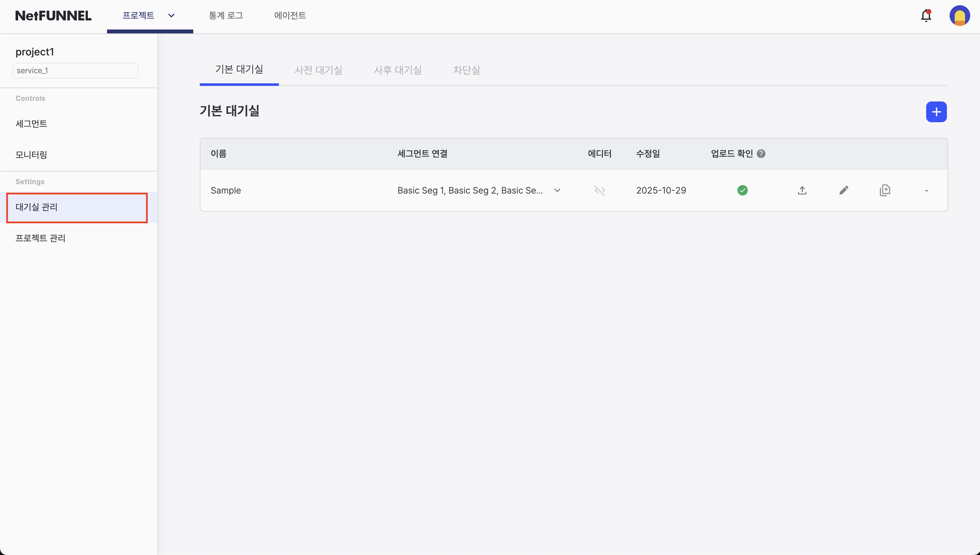Open Monitoring in the sidebar

point(31,155)
